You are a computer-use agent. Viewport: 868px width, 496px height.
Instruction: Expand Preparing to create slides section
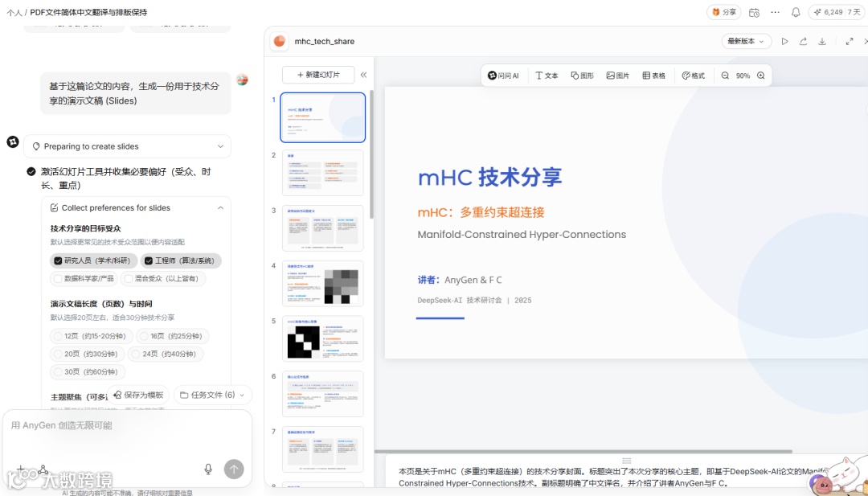(127, 146)
